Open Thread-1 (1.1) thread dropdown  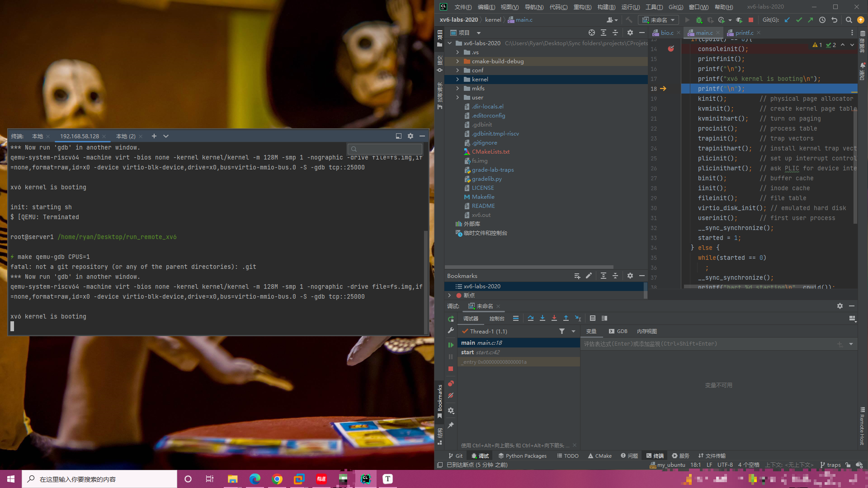[573, 331]
